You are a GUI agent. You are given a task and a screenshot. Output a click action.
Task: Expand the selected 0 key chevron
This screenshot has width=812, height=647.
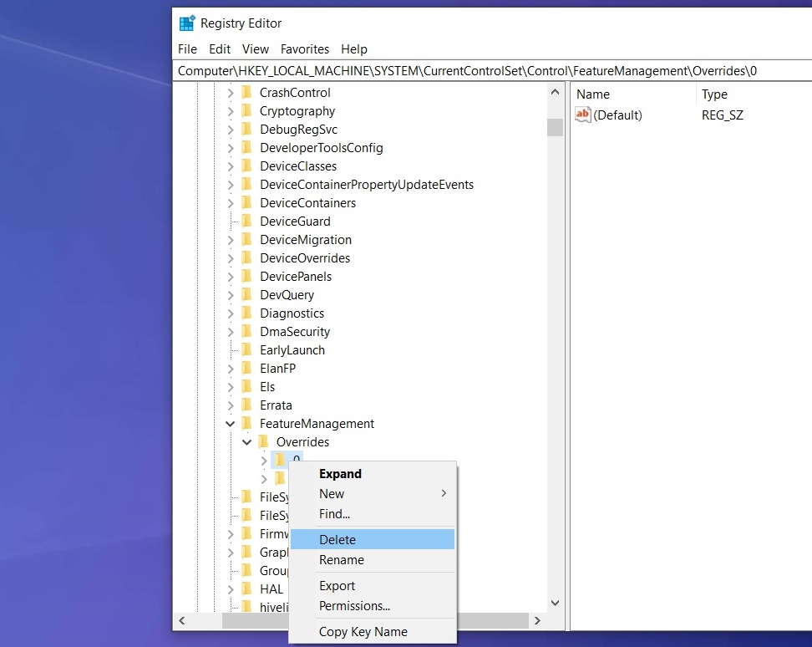tap(264, 460)
